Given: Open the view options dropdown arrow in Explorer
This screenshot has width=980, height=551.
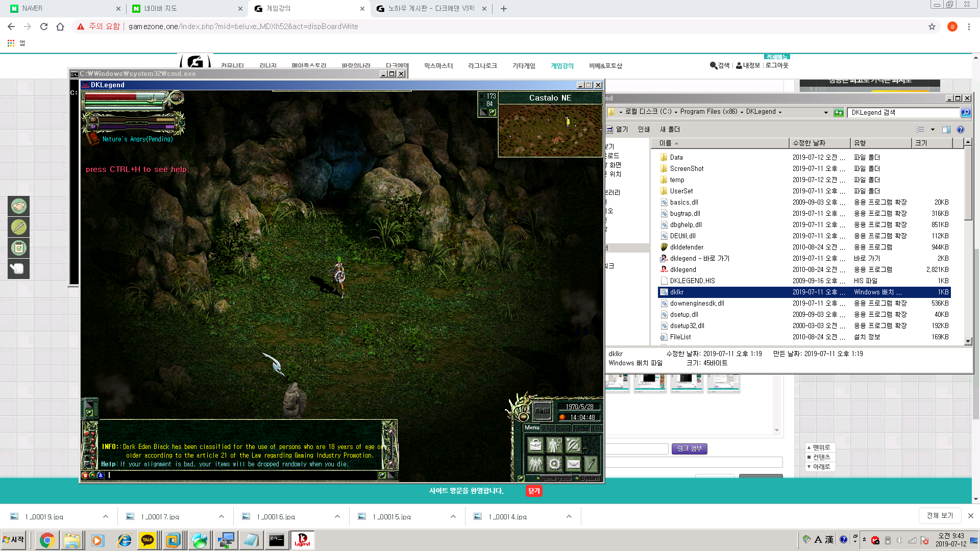Looking at the screenshot, I should point(933,130).
